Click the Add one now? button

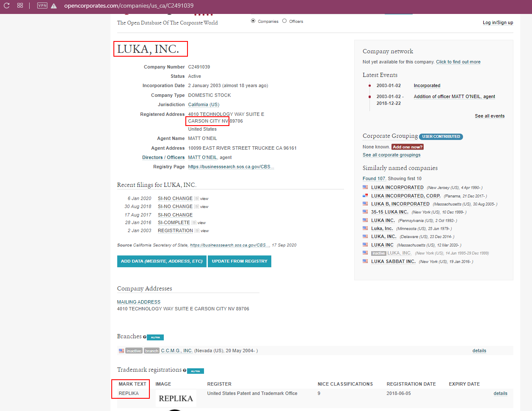[408, 147]
